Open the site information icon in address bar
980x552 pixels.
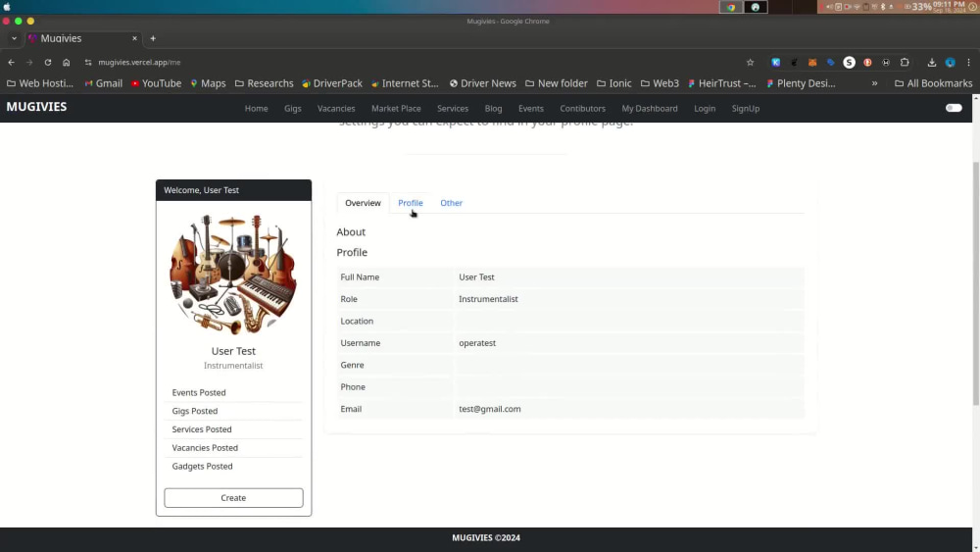(x=88, y=63)
